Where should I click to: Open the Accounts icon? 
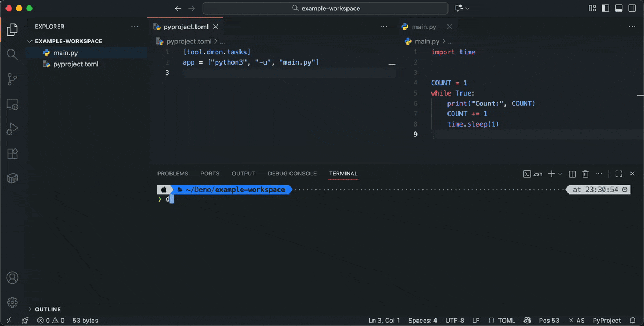(x=12, y=278)
